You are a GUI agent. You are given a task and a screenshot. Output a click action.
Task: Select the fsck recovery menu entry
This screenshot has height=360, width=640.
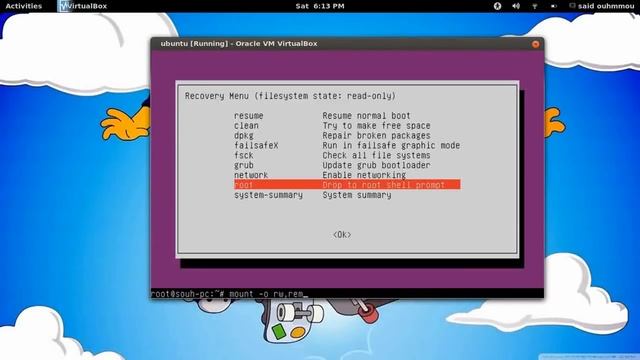point(244,155)
